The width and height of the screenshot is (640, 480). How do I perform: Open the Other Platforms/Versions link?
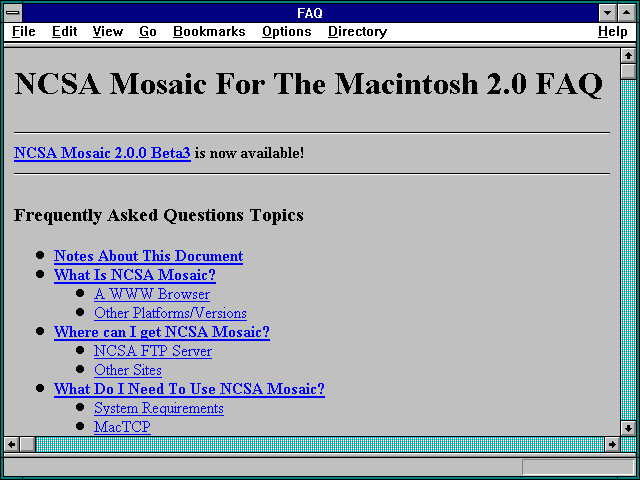170,313
